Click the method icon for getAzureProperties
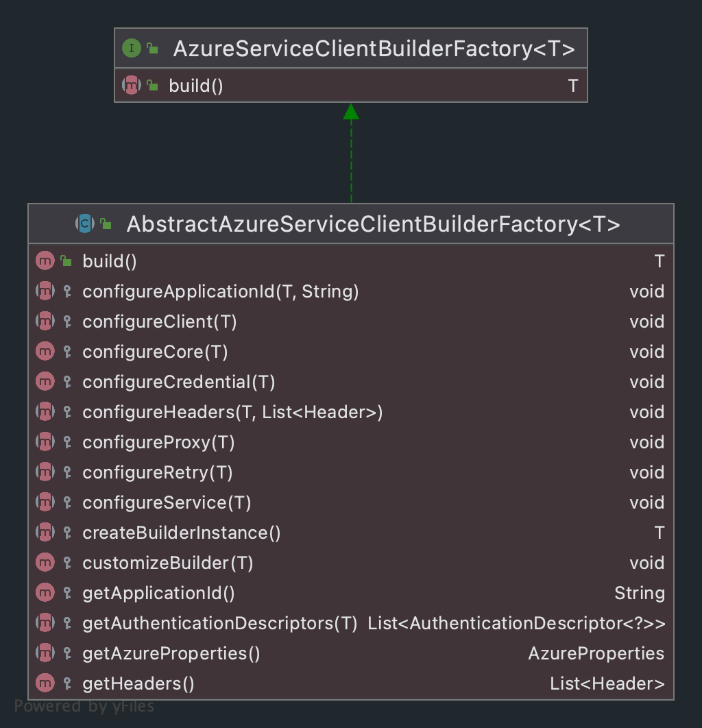 [x=45, y=653]
